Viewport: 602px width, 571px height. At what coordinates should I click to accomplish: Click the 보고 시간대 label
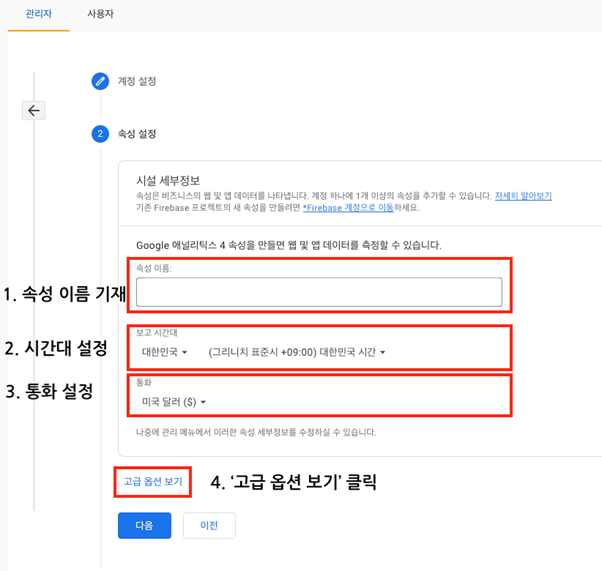click(x=157, y=333)
